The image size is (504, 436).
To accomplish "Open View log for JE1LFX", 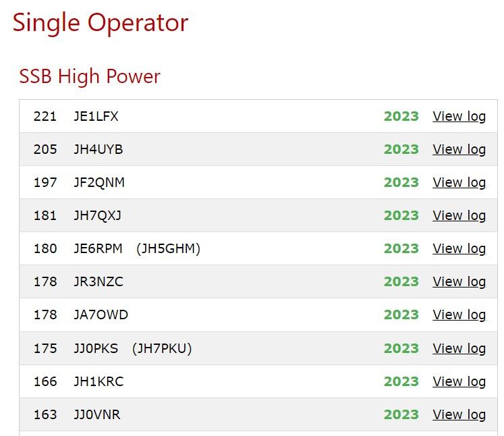I will [x=459, y=116].
